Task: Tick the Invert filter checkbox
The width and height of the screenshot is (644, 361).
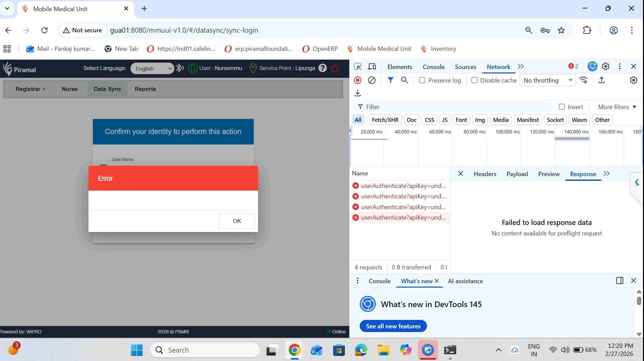Action: click(562, 107)
